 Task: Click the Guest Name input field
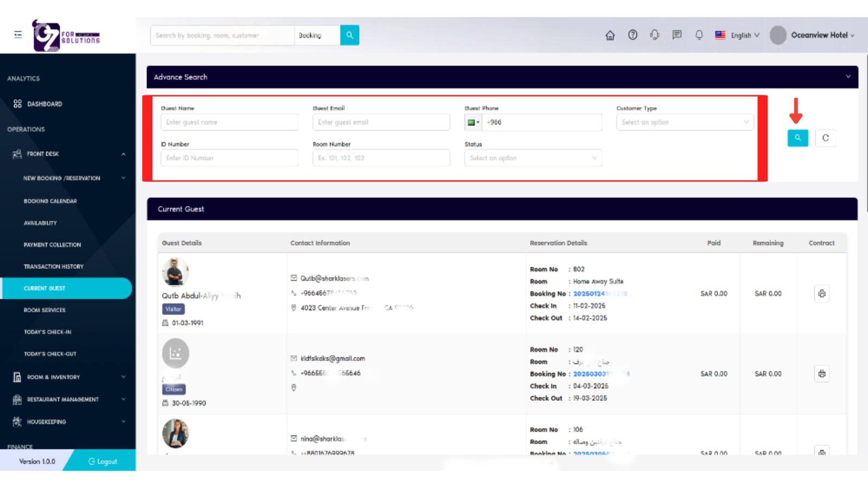click(x=229, y=123)
